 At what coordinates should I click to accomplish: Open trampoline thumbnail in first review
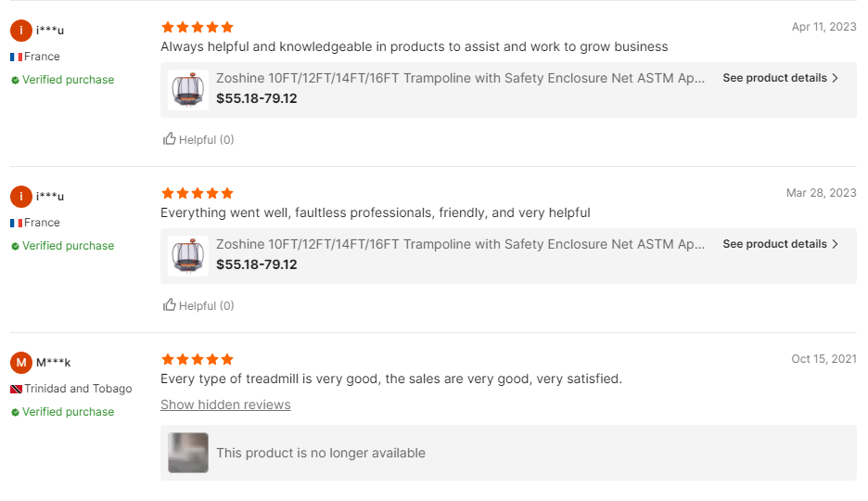[x=188, y=90]
